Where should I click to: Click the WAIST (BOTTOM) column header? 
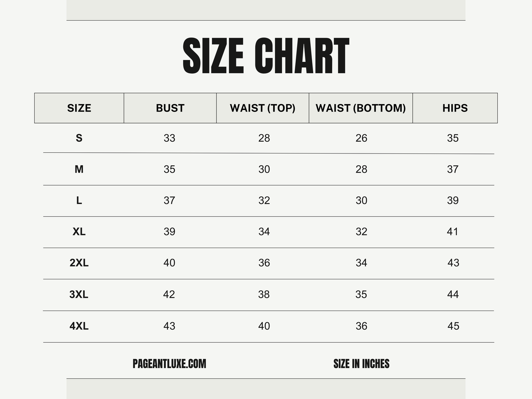pyautogui.click(x=361, y=108)
